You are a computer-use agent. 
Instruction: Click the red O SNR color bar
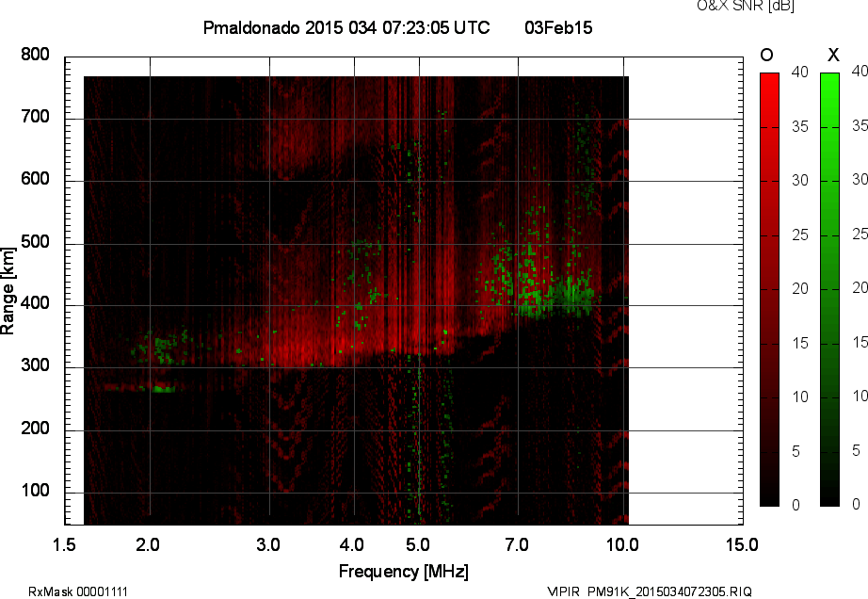coord(769,289)
